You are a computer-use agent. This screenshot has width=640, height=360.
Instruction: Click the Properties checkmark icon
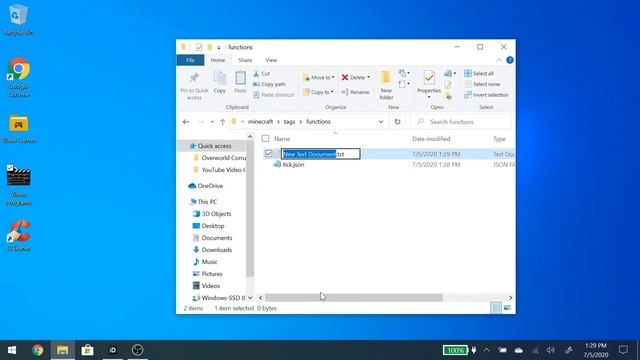[429, 78]
